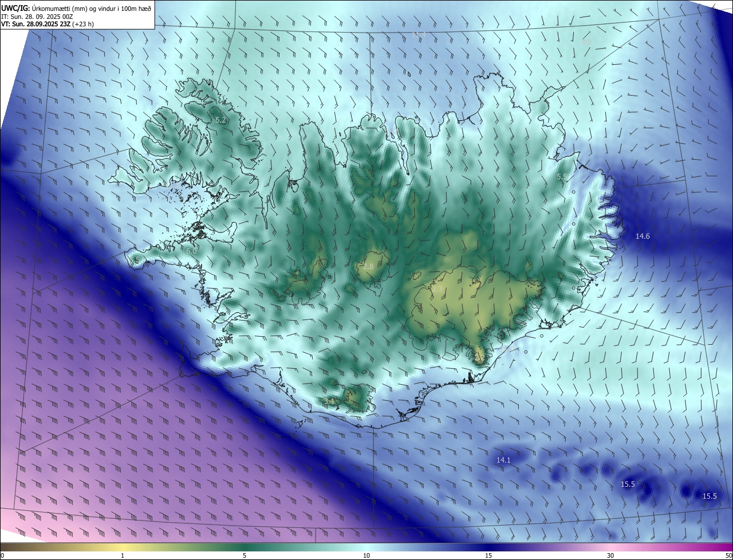Viewport: 733px width, 560px height.
Task: Click the 2.3 value on the large glacier
Action: [x=437, y=289]
